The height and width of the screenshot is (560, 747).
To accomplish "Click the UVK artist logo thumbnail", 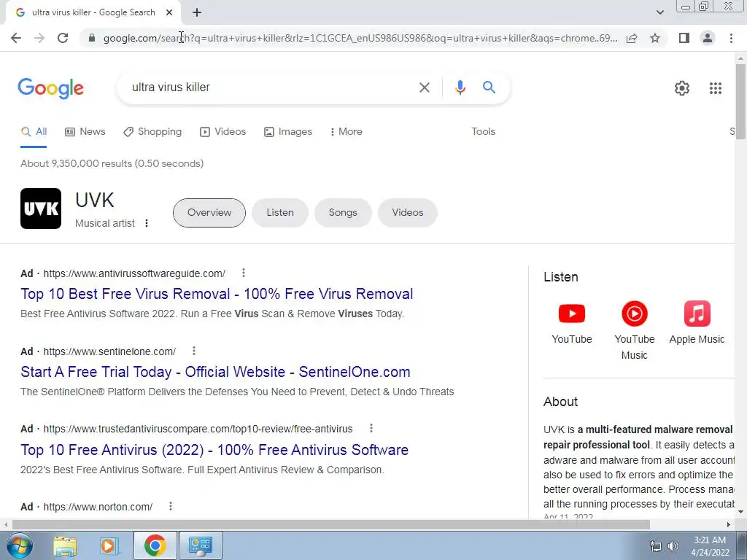I will pos(41,209).
